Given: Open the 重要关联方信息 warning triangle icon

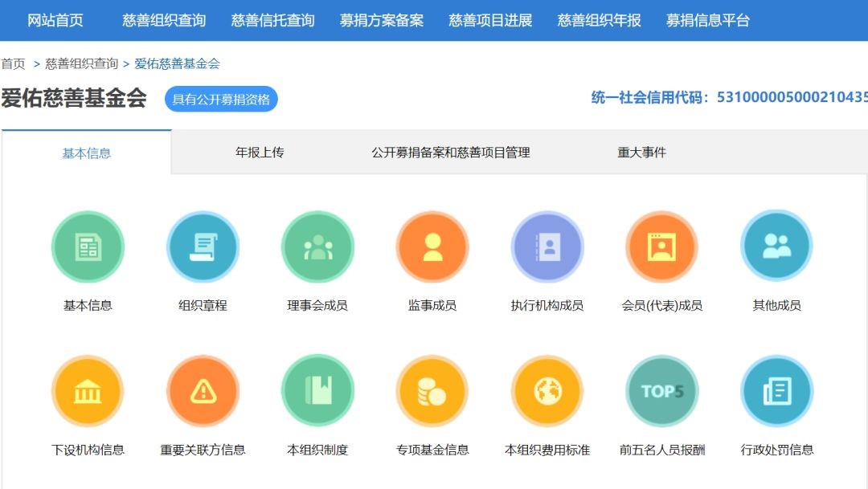Looking at the screenshot, I should 203,391.
